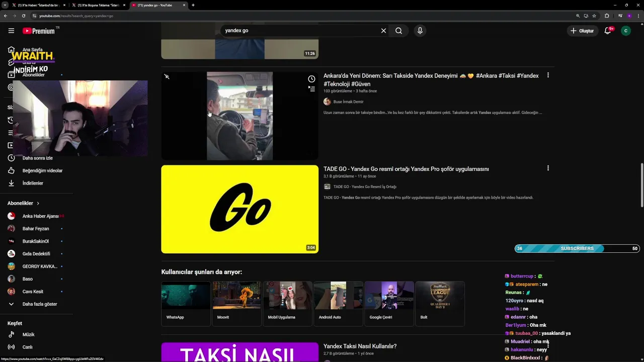Switch to the X'te Haber browser tab
This screenshot has width=644, height=362.
coord(38,5)
